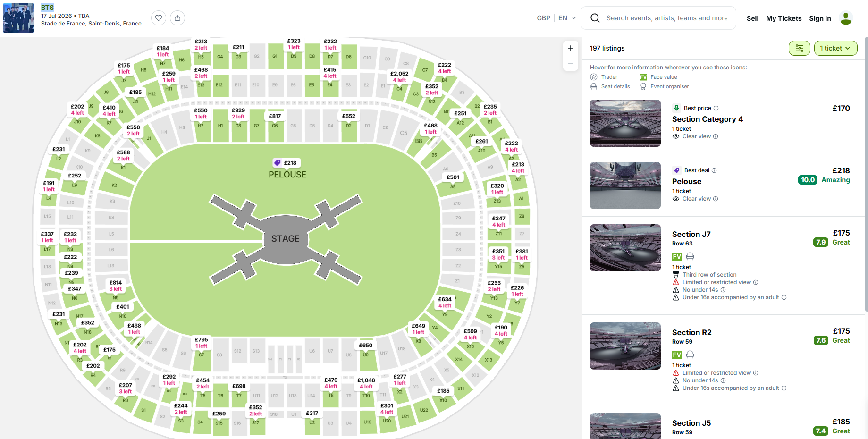Open Stade de France venue link
Viewport: 868px width, 439px height.
click(x=91, y=24)
